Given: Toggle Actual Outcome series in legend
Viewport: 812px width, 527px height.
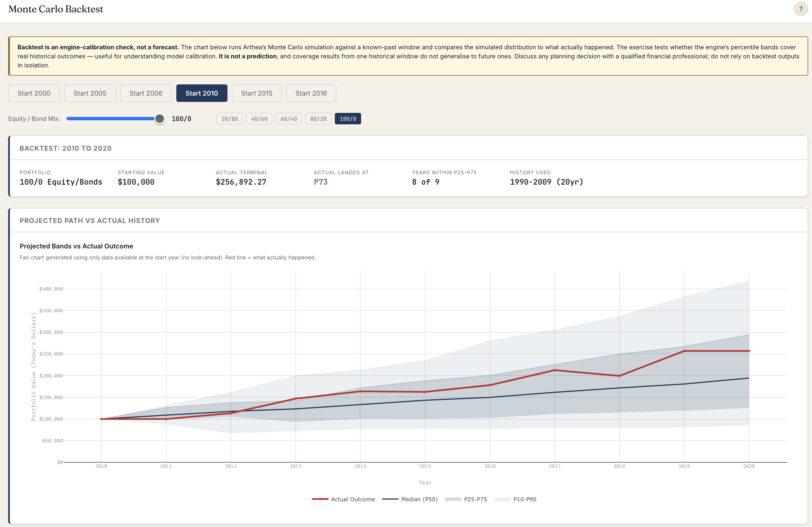Looking at the screenshot, I should click(343, 499).
